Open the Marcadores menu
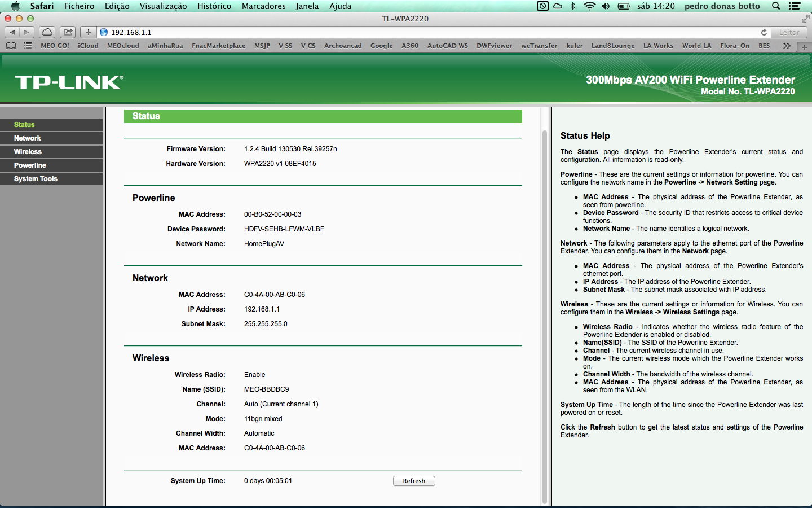This screenshot has height=508, width=812. pyautogui.click(x=264, y=6)
